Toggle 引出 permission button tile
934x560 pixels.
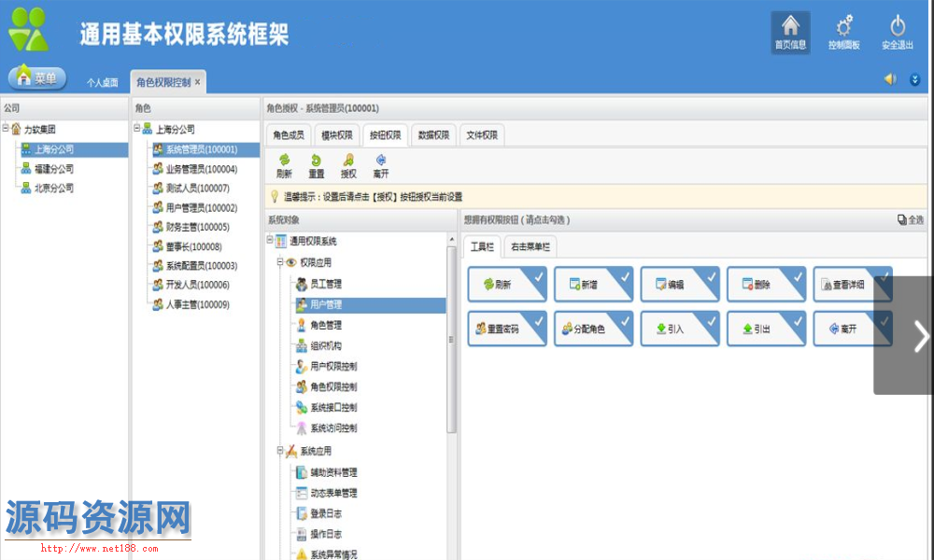[x=766, y=328]
